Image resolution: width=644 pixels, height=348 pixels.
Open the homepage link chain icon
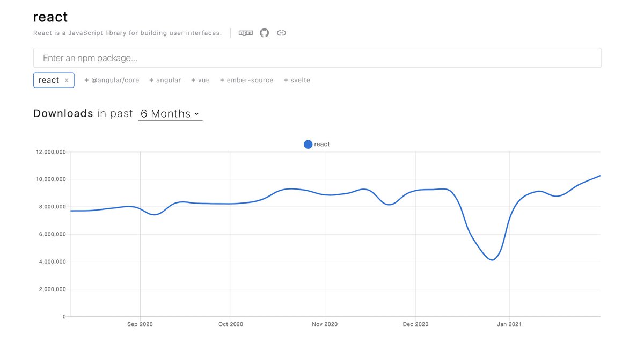281,33
